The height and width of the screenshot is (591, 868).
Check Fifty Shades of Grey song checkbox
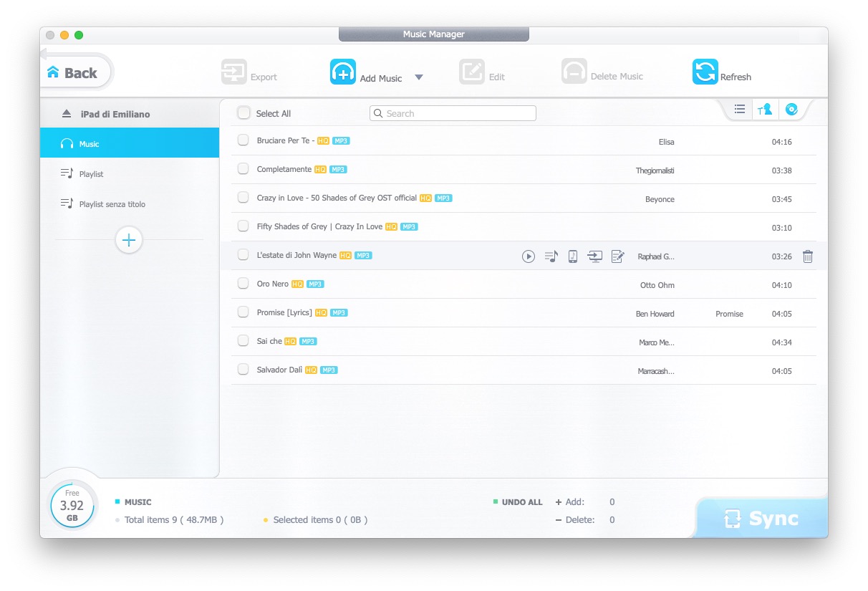(243, 226)
